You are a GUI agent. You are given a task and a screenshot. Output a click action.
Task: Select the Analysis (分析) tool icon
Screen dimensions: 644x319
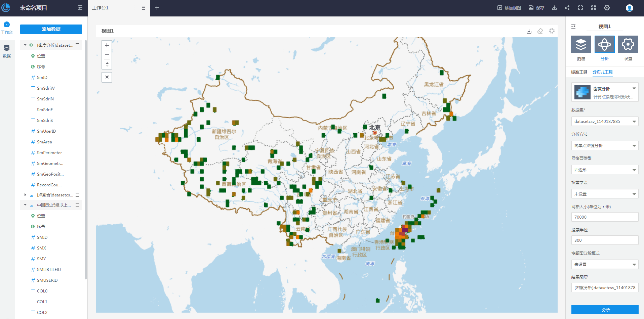604,44
